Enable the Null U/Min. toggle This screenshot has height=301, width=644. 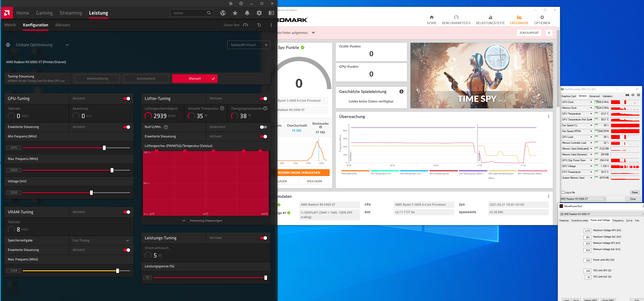[x=263, y=127]
